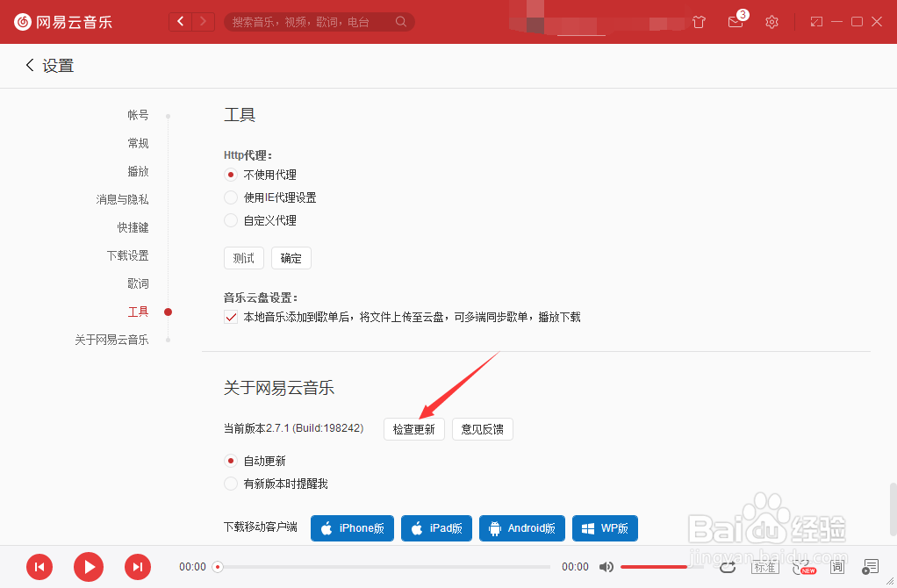Select the 自动更新 radio option

(x=231, y=461)
